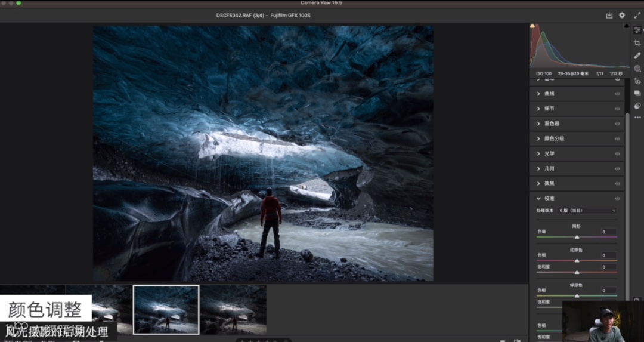Select the Crop tool icon
The image size is (644, 342).
point(637,43)
